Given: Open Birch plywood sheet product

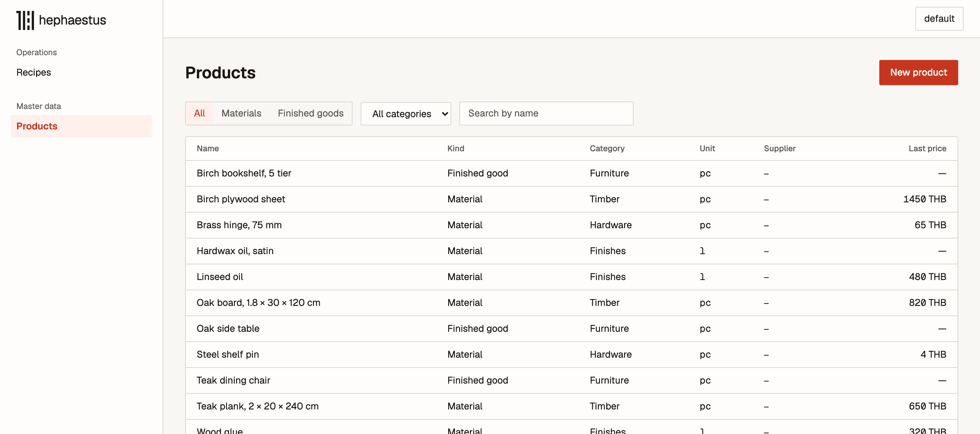Looking at the screenshot, I should tap(241, 199).
